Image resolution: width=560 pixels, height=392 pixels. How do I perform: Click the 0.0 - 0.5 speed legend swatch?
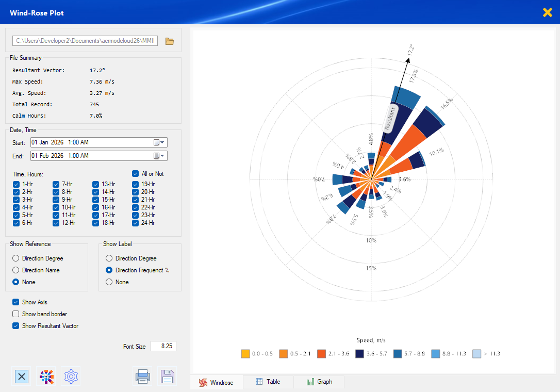(245, 354)
